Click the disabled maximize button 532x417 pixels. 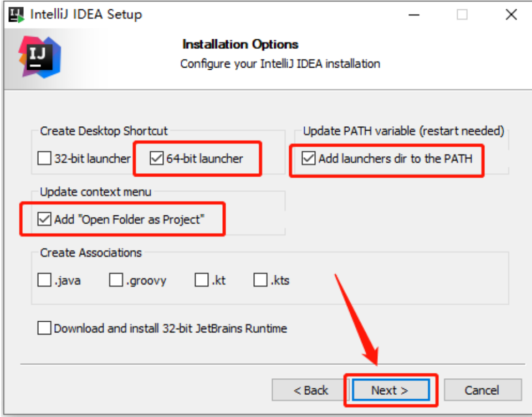click(x=462, y=15)
